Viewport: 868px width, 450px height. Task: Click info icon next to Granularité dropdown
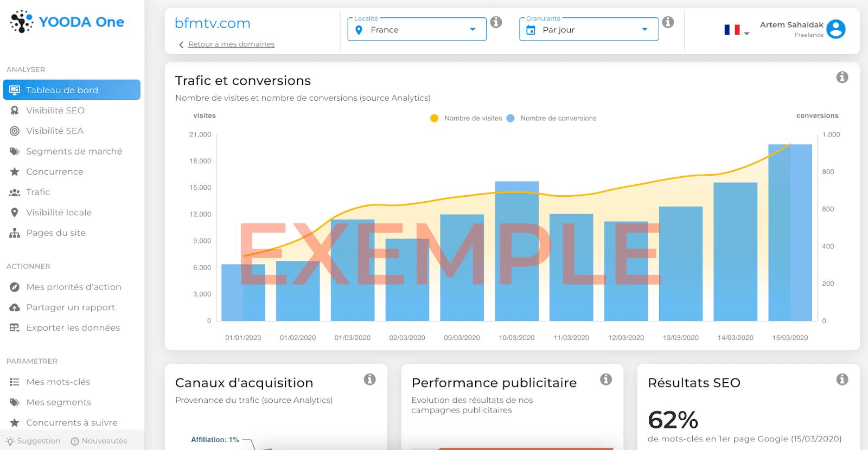(668, 22)
